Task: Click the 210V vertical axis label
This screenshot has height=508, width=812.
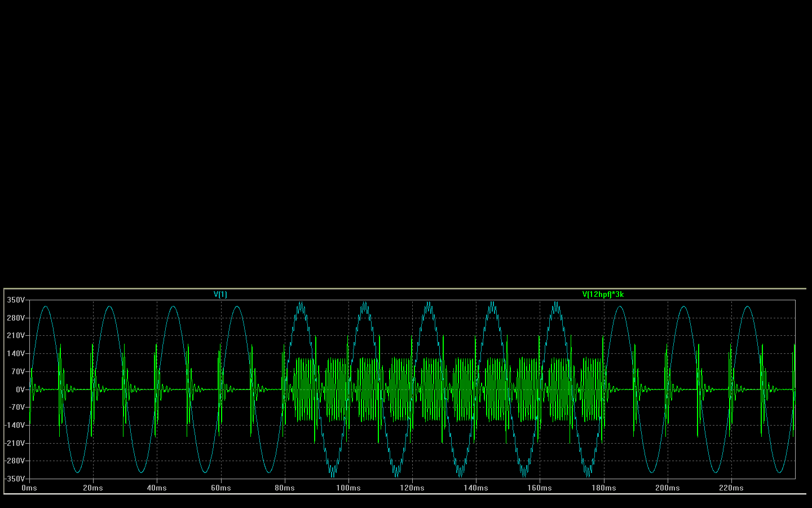Action: click(x=16, y=336)
